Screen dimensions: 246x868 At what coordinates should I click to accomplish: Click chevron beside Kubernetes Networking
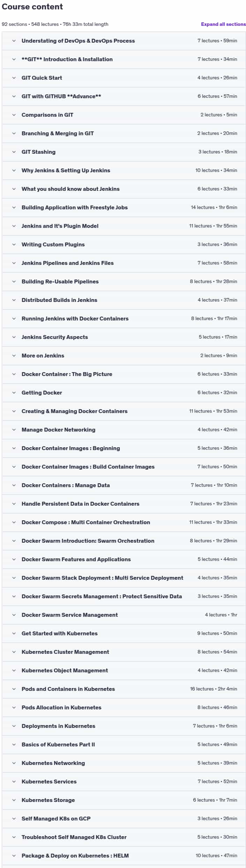click(14, 763)
